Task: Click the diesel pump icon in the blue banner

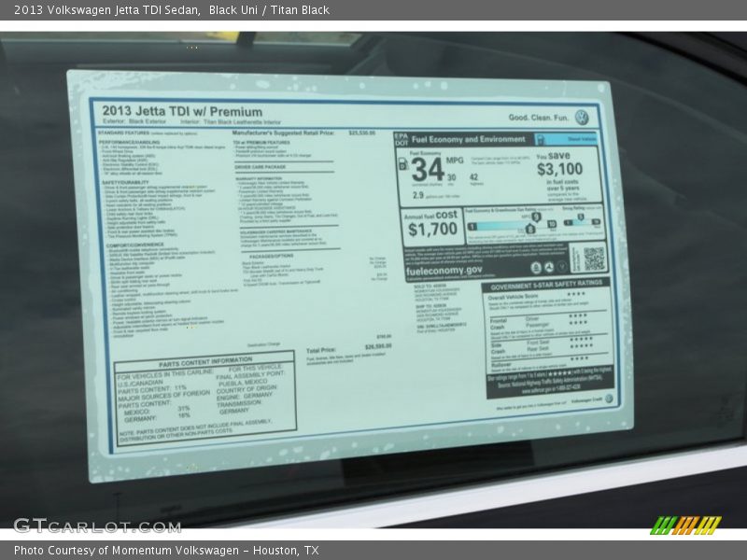Action: point(541,139)
